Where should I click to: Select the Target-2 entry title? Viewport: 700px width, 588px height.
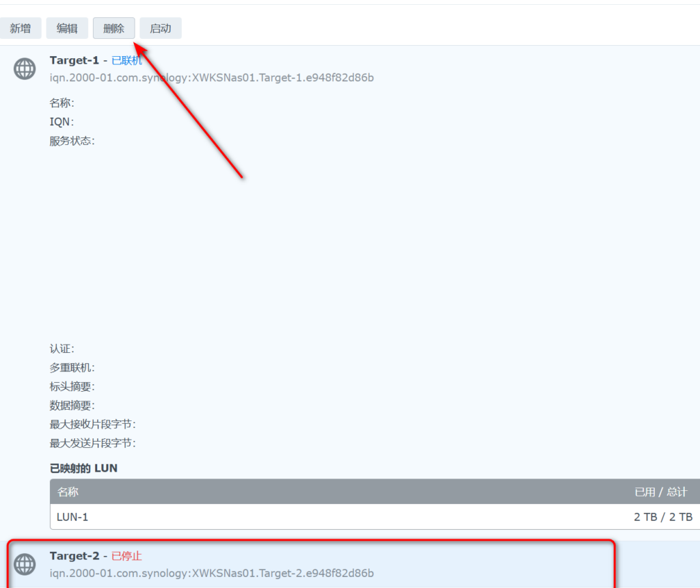(74, 556)
